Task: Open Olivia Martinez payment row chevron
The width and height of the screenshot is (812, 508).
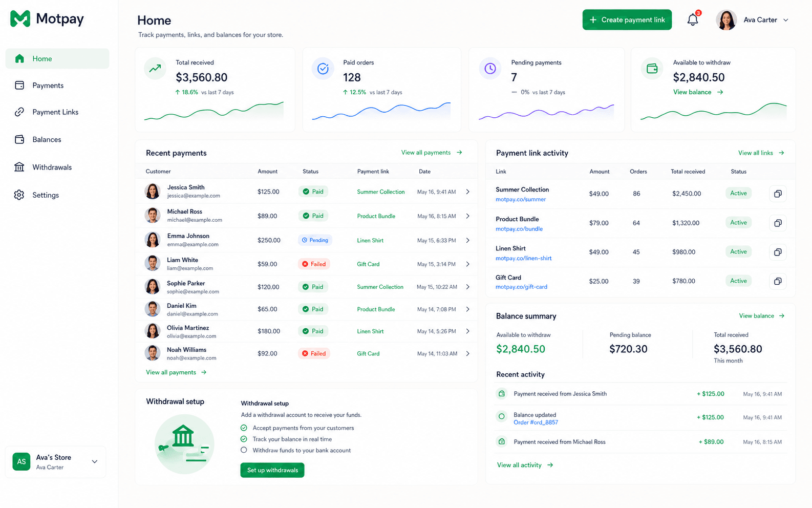Action: 468,331
